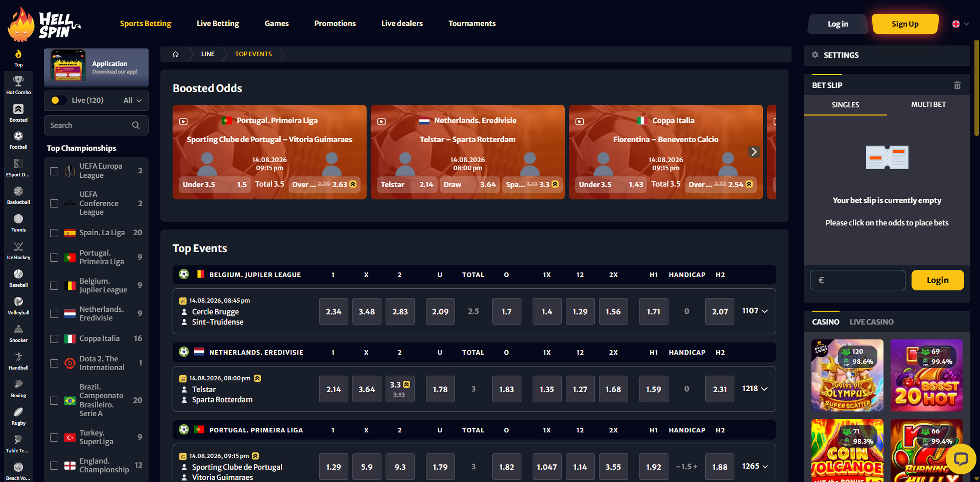Show next boosted odds card arrow
The width and height of the screenshot is (980, 482).
click(754, 152)
